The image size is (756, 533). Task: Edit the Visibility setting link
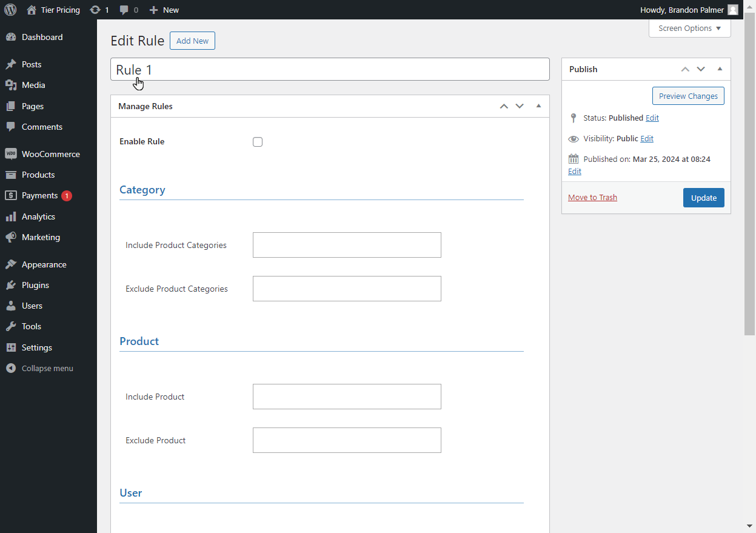tap(647, 138)
